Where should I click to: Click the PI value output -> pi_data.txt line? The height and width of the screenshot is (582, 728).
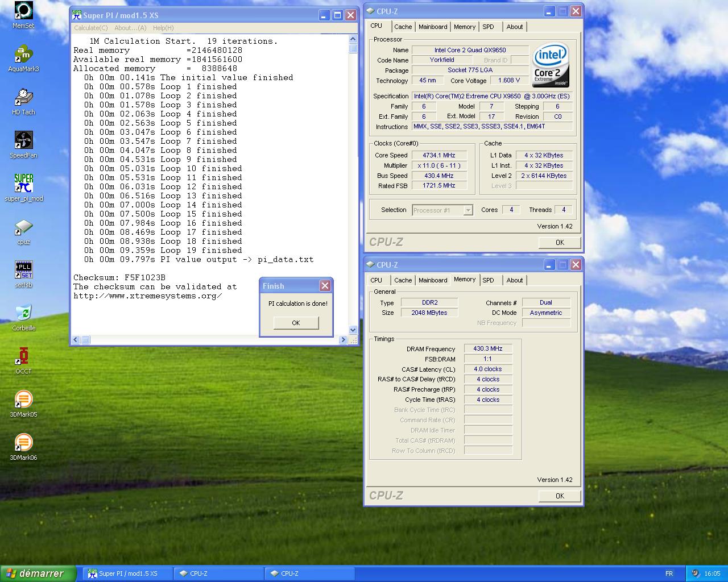click(199, 259)
